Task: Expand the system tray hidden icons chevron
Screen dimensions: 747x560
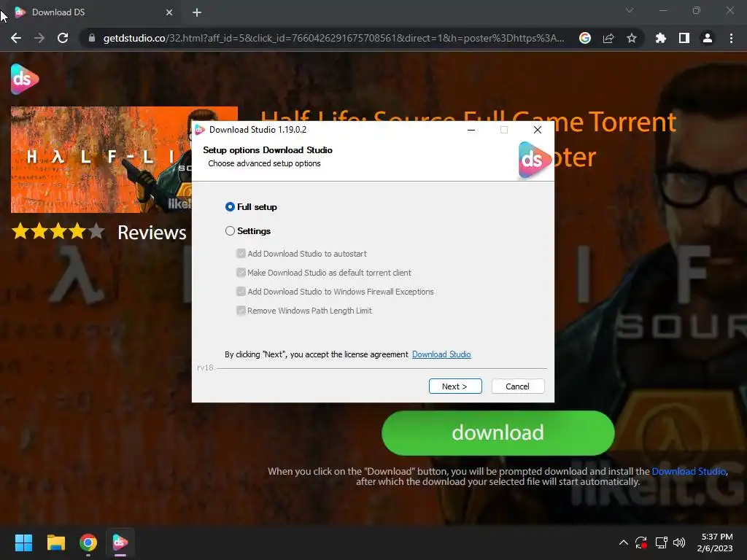Action: pyautogui.click(x=623, y=542)
